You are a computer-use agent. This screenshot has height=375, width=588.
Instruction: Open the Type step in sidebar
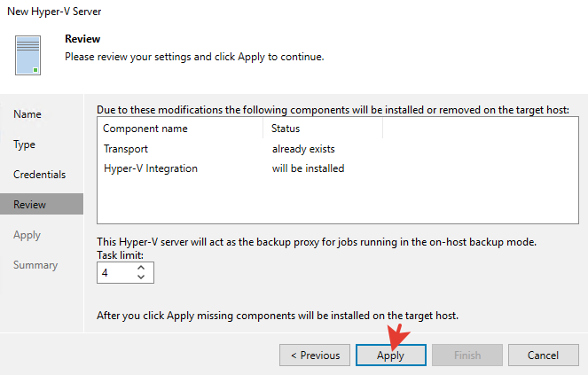click(25, 145)
